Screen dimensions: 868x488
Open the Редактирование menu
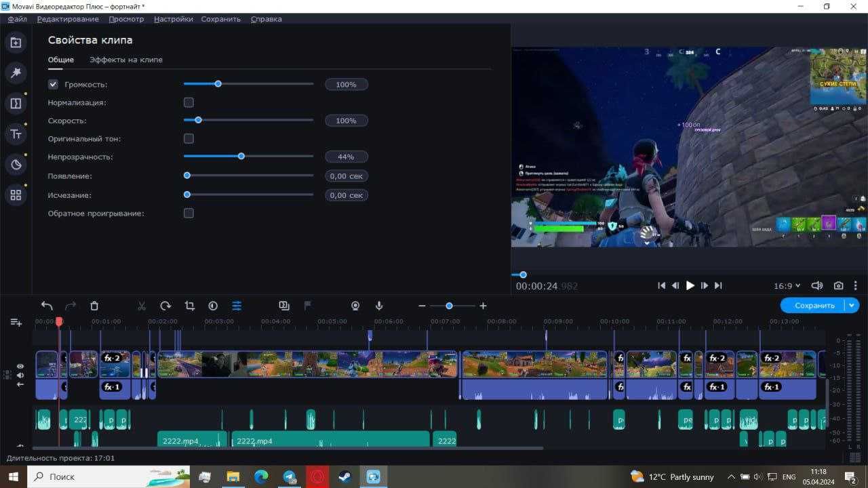coord(68,19)
